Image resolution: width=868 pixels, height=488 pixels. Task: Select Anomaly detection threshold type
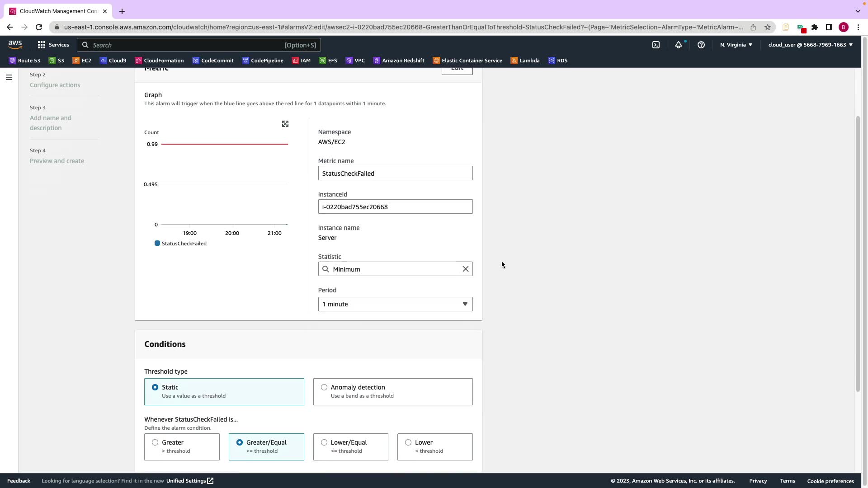click(324, 387)
